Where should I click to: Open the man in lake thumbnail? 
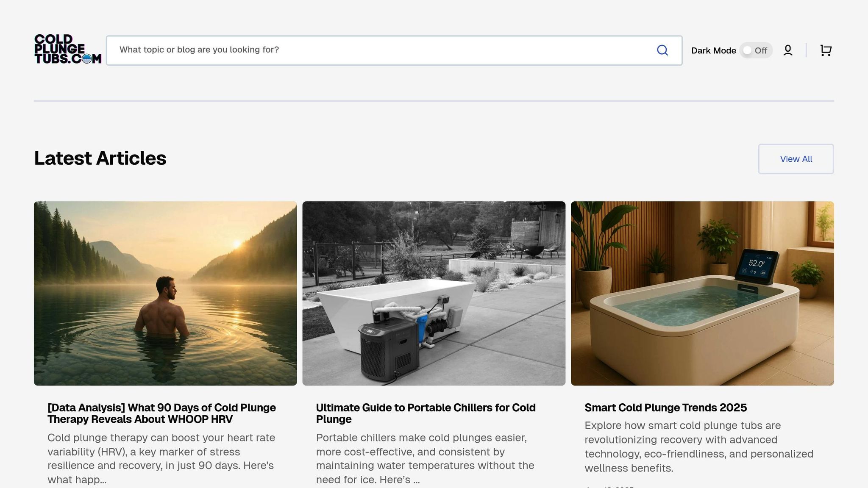165,293
